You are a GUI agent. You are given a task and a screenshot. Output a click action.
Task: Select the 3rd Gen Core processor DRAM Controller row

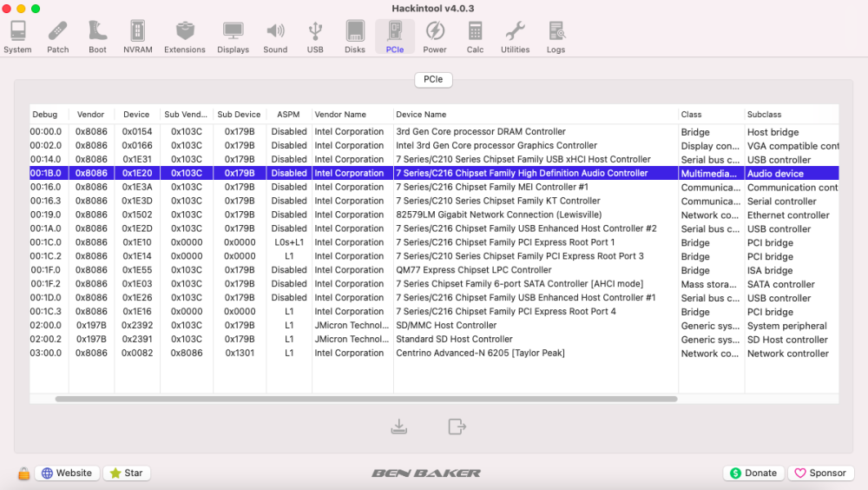pyautogui.click(x=434, y=132)
